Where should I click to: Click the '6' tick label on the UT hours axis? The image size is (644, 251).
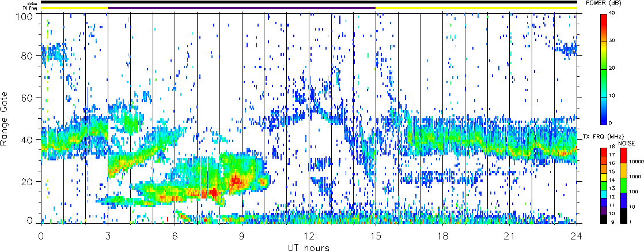[175, 236]
